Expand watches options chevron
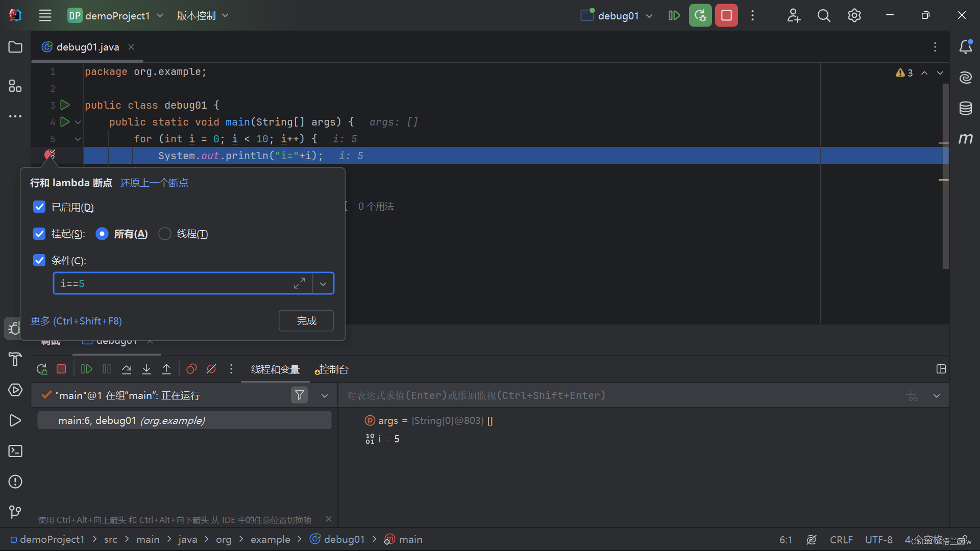 pos(937,395)
